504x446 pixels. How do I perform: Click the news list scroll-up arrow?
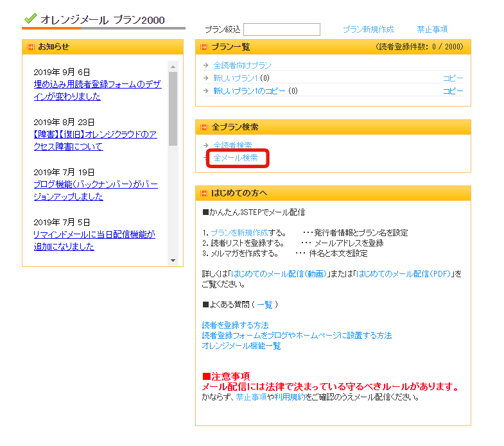(173, 67)
